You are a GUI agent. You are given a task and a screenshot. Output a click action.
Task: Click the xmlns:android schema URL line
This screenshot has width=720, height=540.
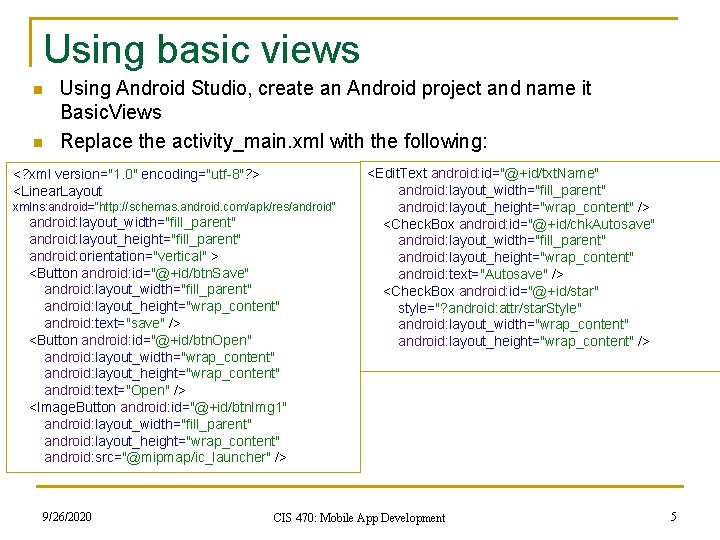(174, 207)
